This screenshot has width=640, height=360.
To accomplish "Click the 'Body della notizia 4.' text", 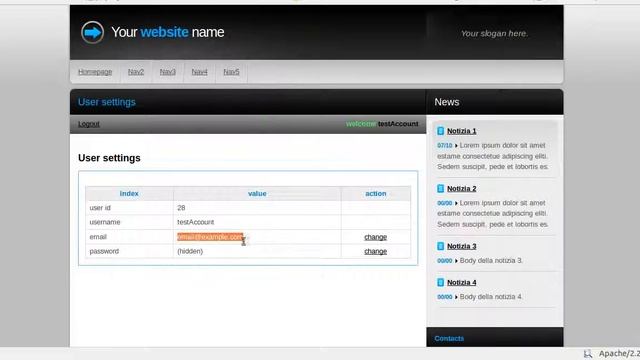I will pos(491,297).
